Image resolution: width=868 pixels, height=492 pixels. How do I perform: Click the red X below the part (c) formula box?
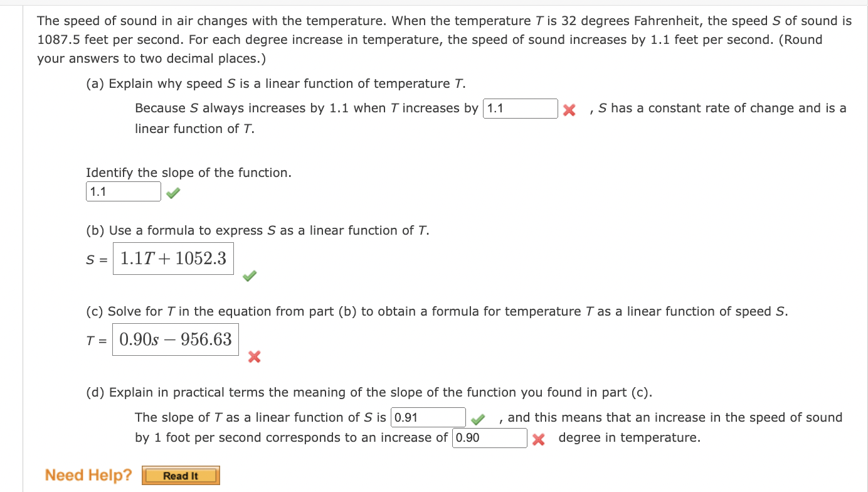[254, 358]
